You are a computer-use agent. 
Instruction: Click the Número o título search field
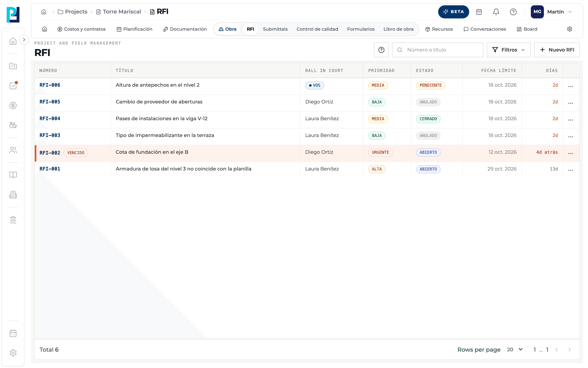pos(437,50)
